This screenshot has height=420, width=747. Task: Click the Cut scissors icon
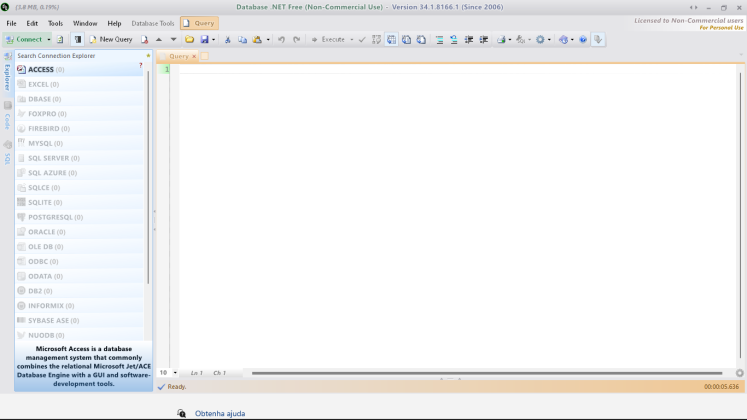pyautogui.click(x=228, y=40)
